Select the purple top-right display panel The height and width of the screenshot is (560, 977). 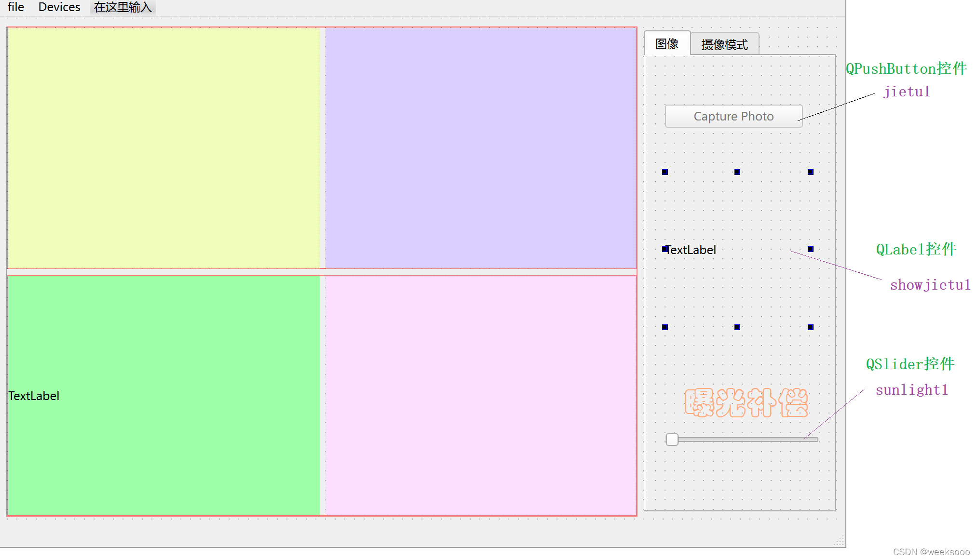click(480, 147)
